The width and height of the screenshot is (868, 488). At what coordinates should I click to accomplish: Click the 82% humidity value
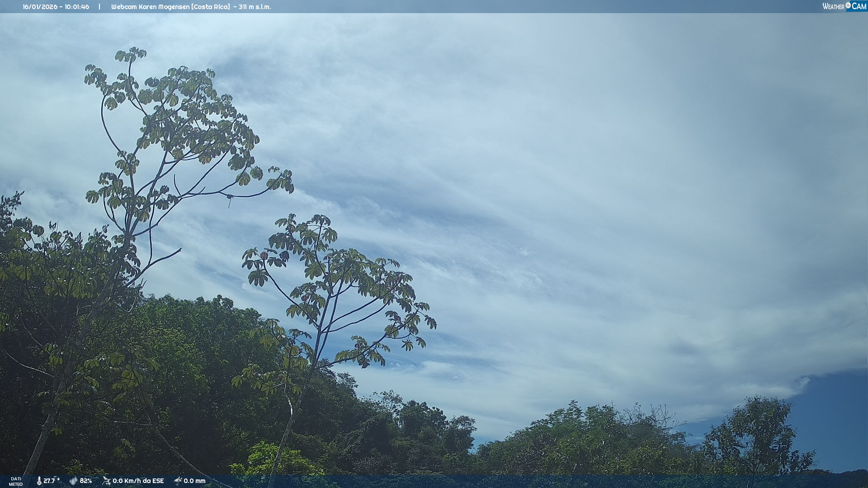click(x=86, y=481)
